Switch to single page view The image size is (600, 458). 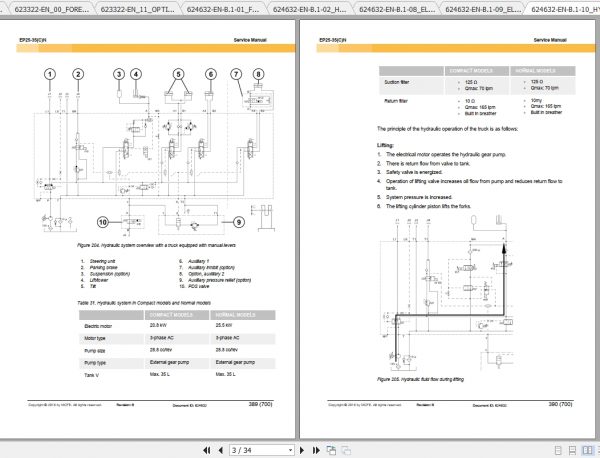tap(558, 450)
